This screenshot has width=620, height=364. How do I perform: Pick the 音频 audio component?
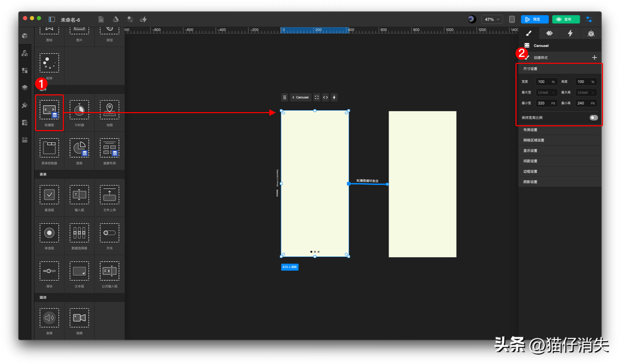click(49, 321)
